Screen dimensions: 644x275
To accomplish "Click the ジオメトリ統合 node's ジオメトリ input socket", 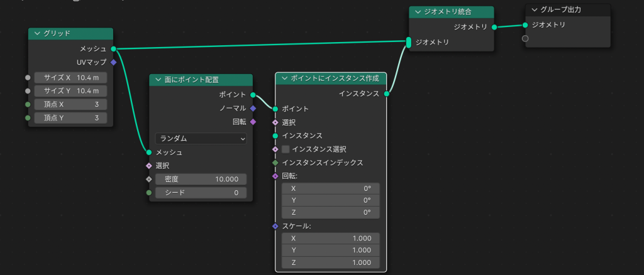I will pyautogui.click(x=409, y=42).
